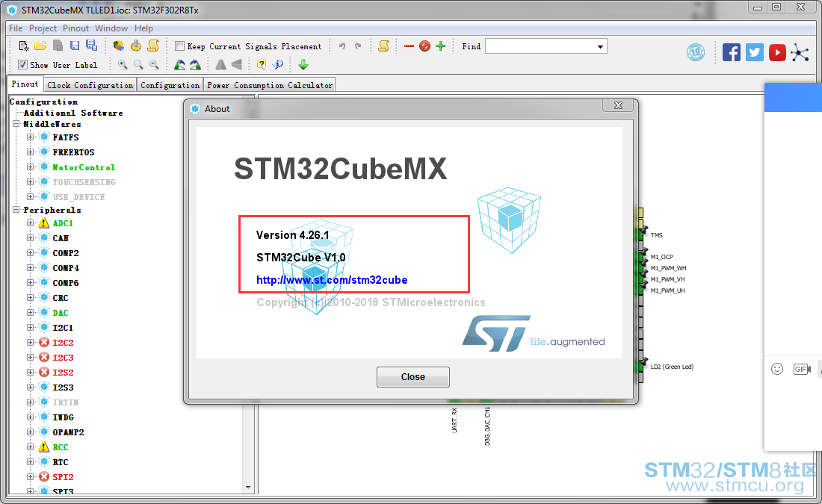
Task: Click the red minus toolbar icon
Action: (410, 46)
